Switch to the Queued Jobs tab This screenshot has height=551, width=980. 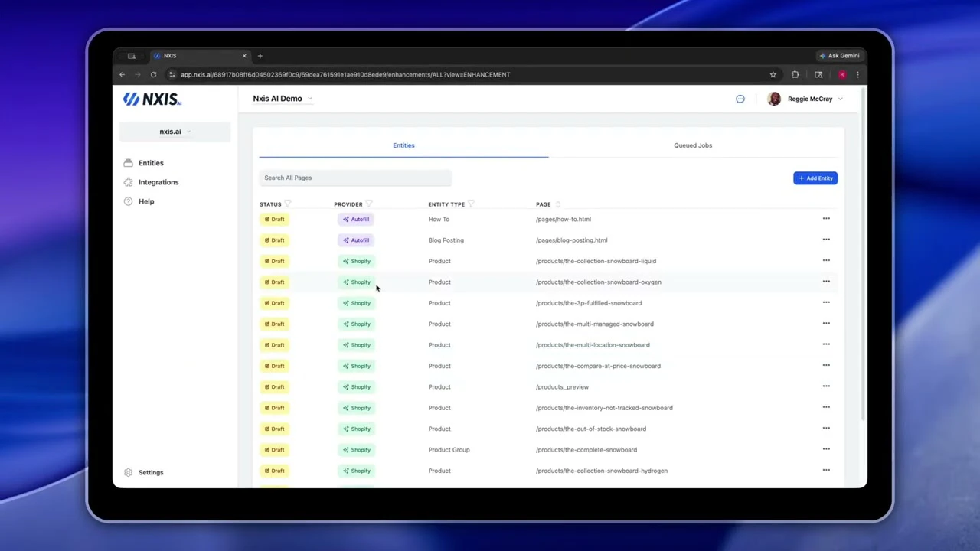(693, 145)
